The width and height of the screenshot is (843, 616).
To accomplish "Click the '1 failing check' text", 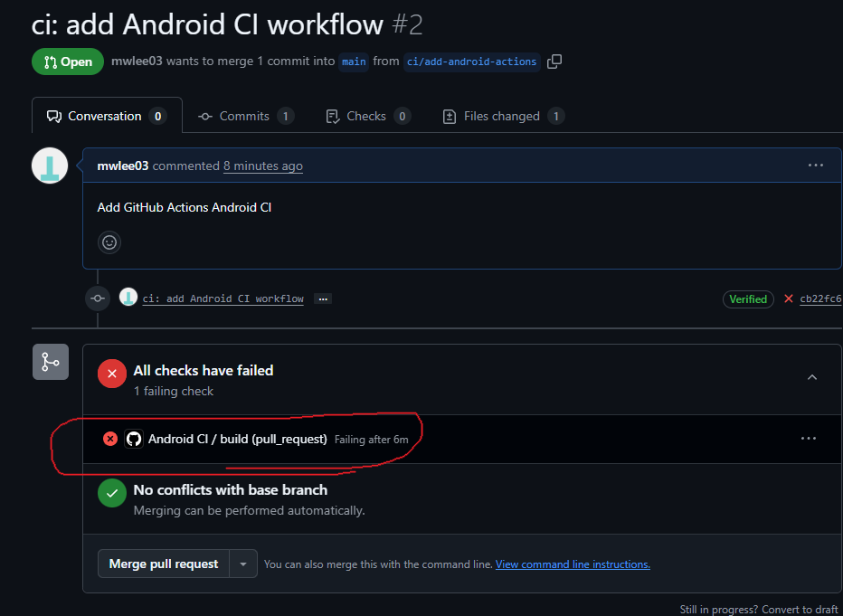I will tap(173, 392).
